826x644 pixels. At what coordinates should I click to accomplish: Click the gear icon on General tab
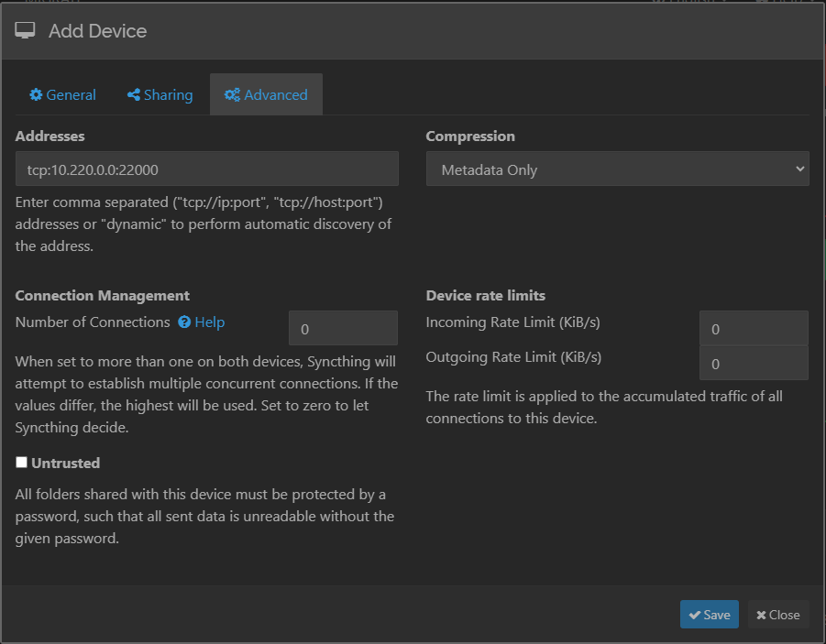click(36, 95)
